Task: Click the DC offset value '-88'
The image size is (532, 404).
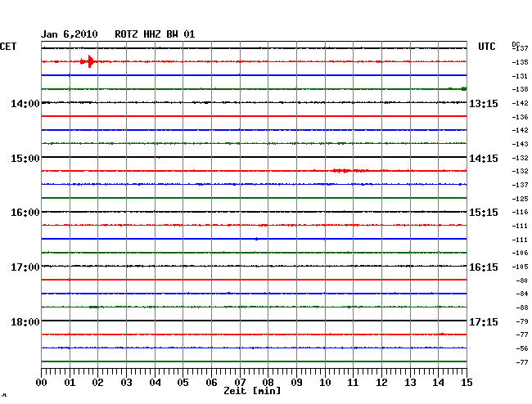Action: click(522, 307)
